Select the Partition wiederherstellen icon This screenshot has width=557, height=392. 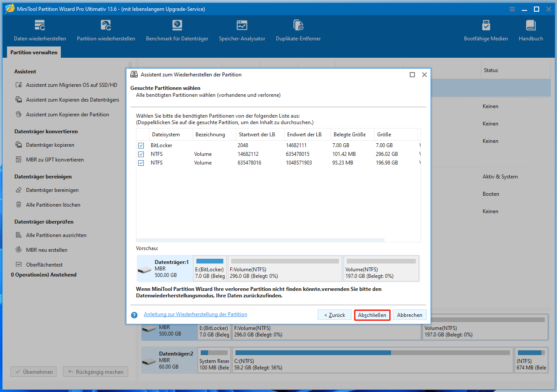[x=106, y=30]
